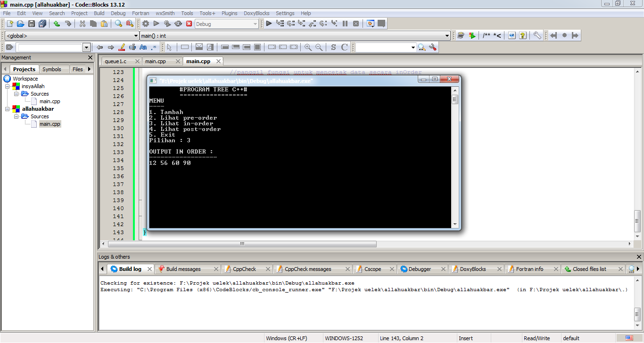This screenshot has width=644, height=343.
Task: Click the Cut scissors icon
Action: (x=83, y=24)
